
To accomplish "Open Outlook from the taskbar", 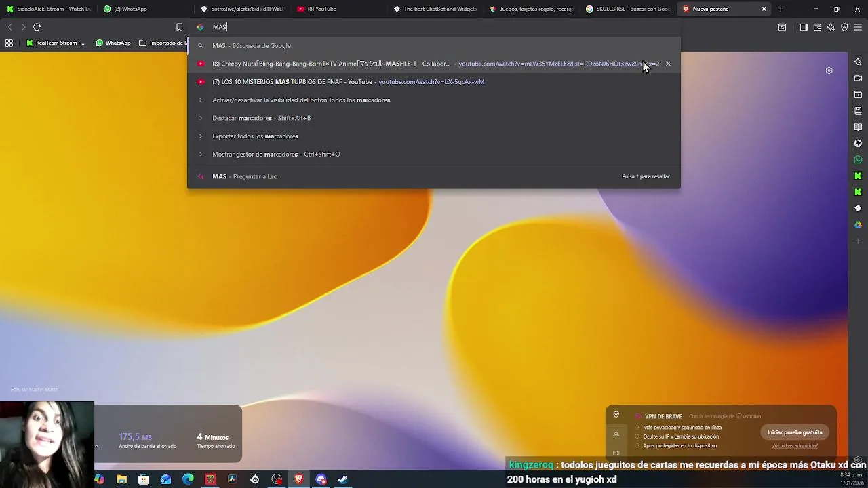I will point(166,479).
